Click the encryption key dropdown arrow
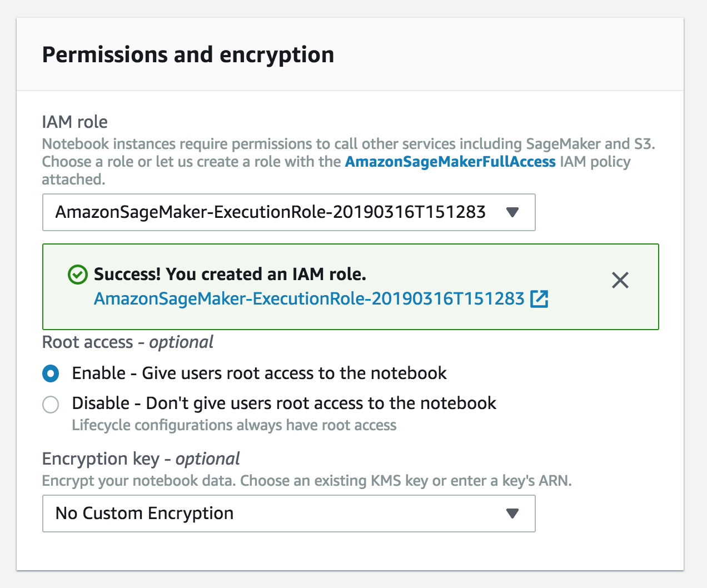 [x=512, y=514]
